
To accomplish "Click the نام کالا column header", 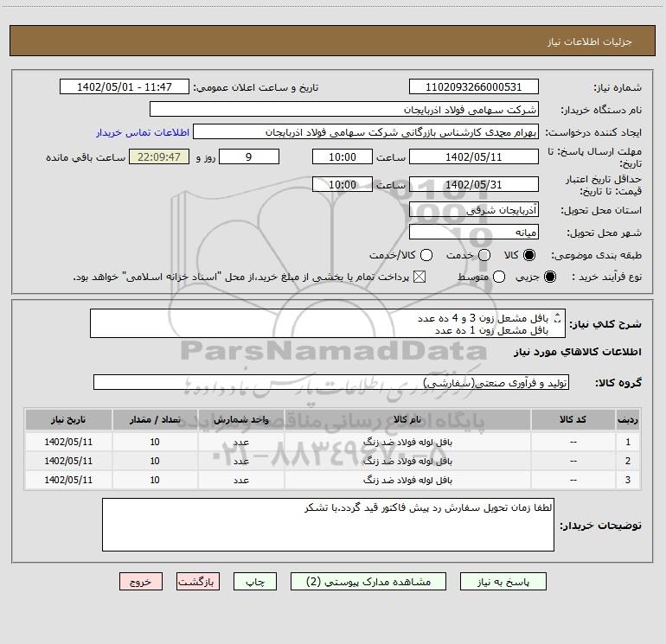I will [407, 419].
